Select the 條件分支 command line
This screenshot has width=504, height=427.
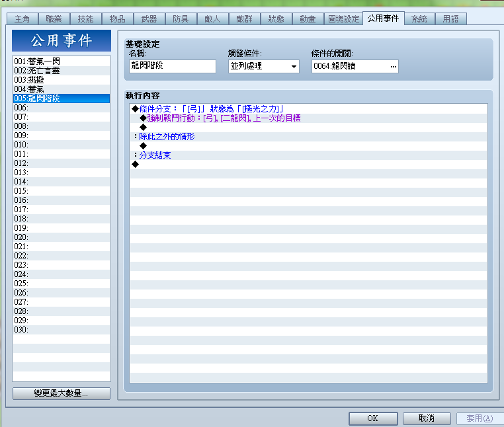309,109
